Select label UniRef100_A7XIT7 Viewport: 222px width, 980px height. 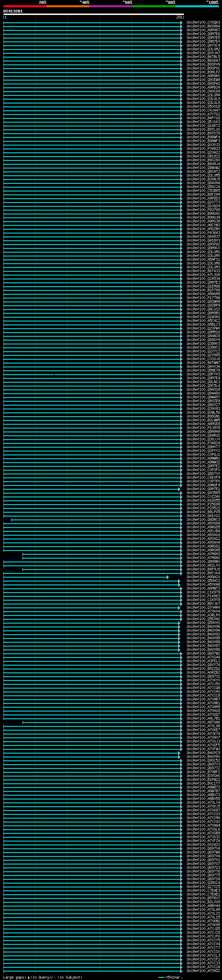203,948
